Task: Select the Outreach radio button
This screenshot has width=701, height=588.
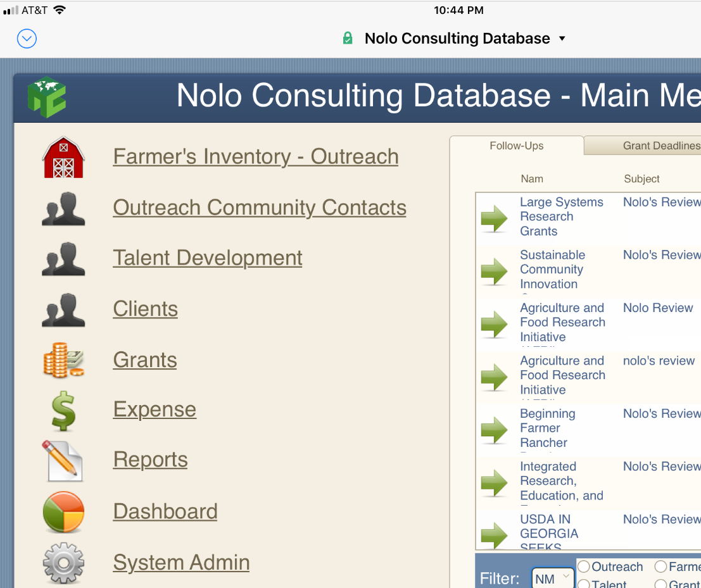Action: (584, 566)
